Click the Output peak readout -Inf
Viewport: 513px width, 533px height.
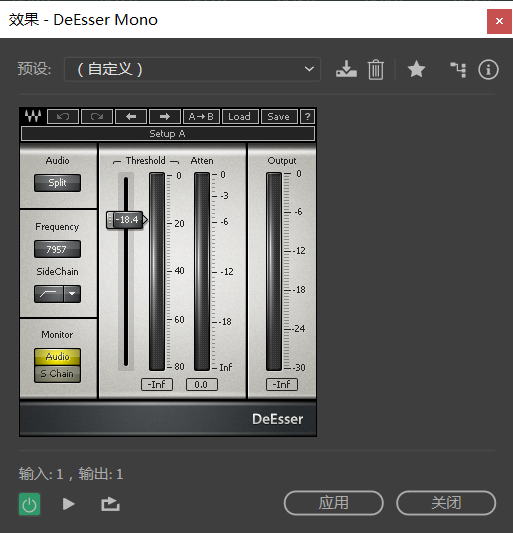tap(282, 384)
